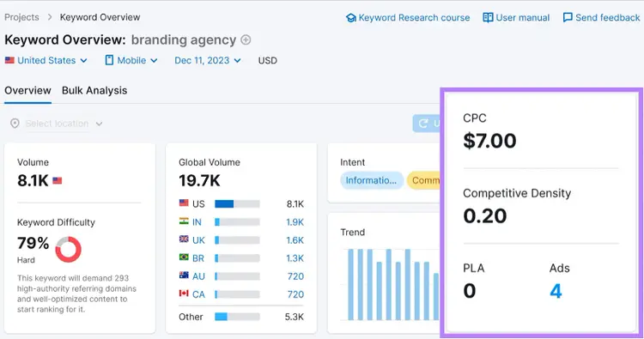Click the 0.20 Competitive Density value
Screen dimensions: 644x339
coord(485,216)
